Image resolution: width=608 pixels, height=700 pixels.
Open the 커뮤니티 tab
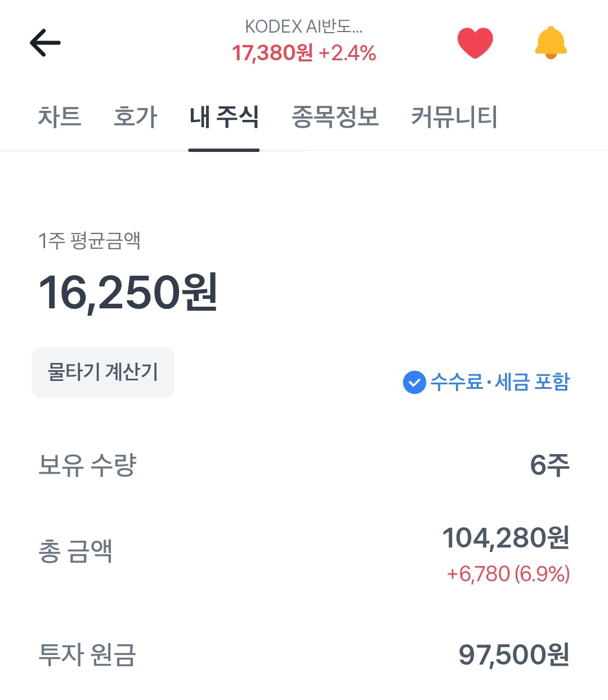coord(454,117)
